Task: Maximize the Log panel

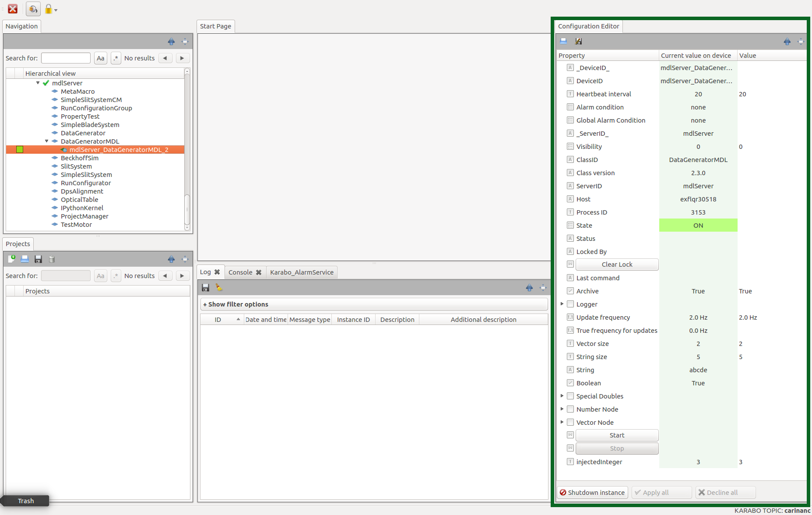Action: pyautogui.click(x=543, y=288)
